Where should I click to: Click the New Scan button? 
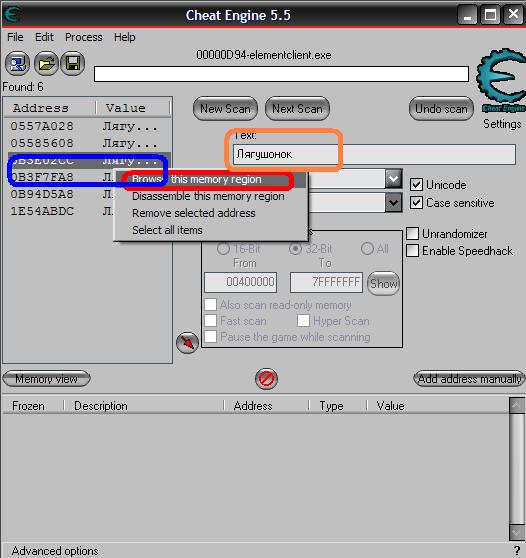(225, 109)
